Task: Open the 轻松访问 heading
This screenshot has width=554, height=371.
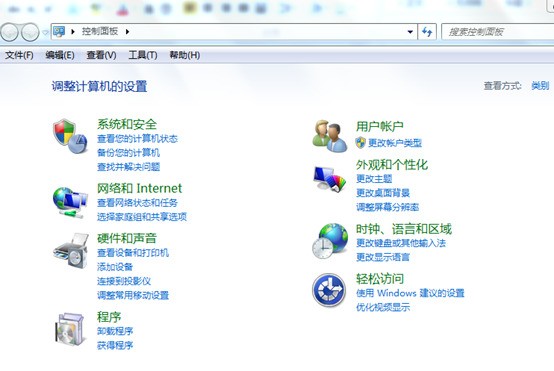Action: tap(380, 279)
